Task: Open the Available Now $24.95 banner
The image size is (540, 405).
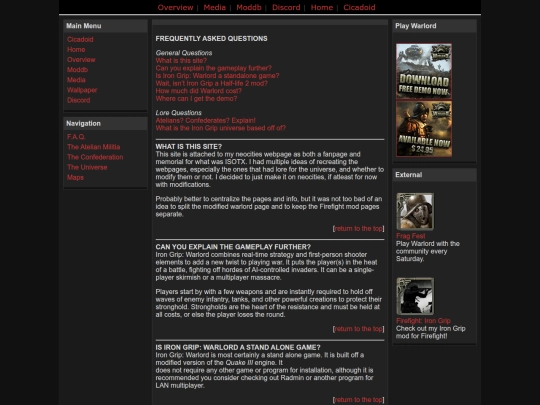Action: click(424, 129)
